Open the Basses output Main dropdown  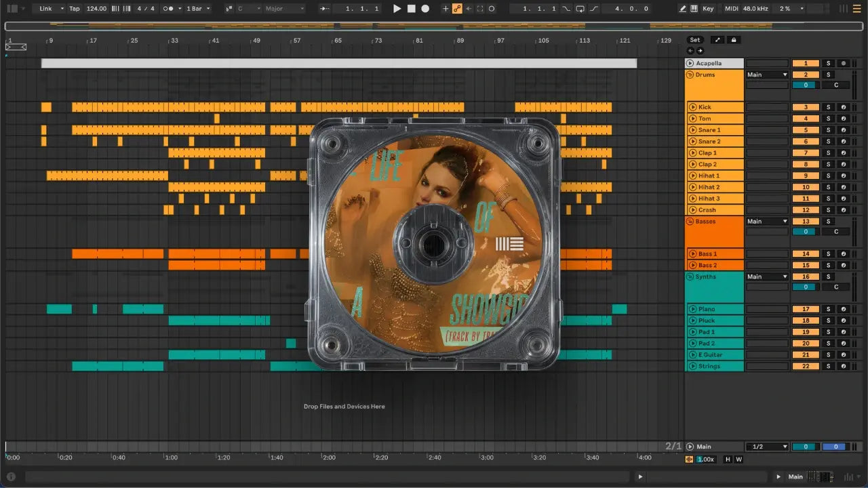pos(767,222)
